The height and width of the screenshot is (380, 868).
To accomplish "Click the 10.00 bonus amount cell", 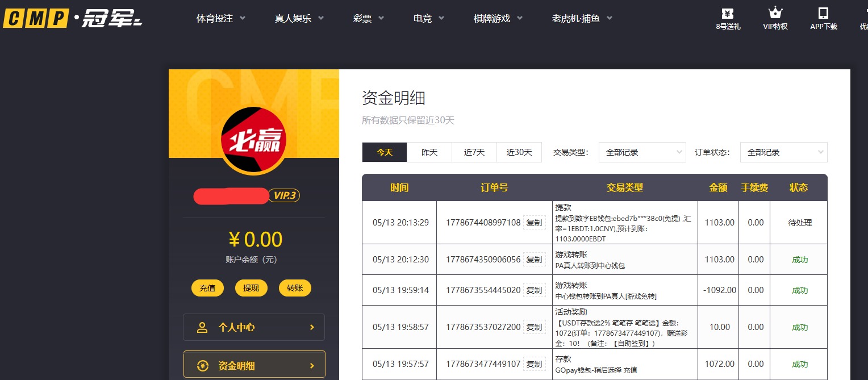I will [x=720, y=327].
